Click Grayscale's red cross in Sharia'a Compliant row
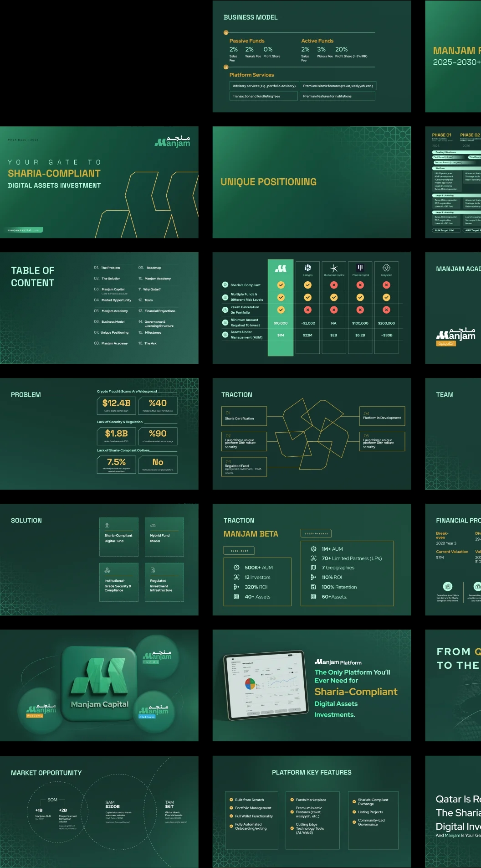481x868 pixels. pyautogui.click(x=386, y=285)
